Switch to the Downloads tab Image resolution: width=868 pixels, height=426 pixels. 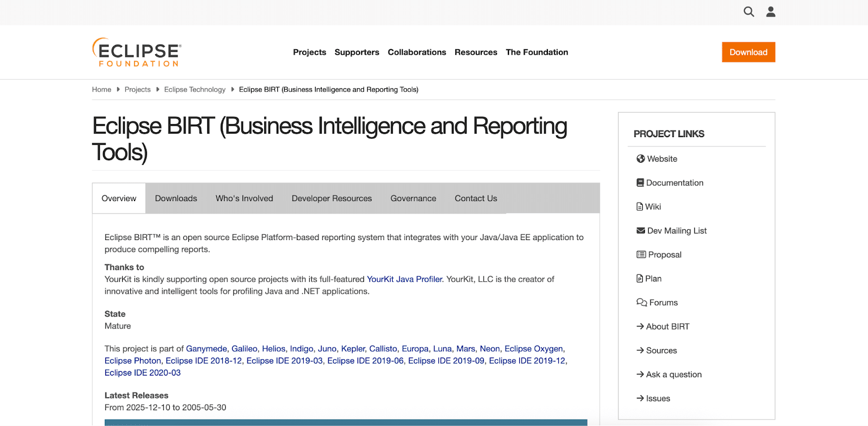tap(176, 198)
